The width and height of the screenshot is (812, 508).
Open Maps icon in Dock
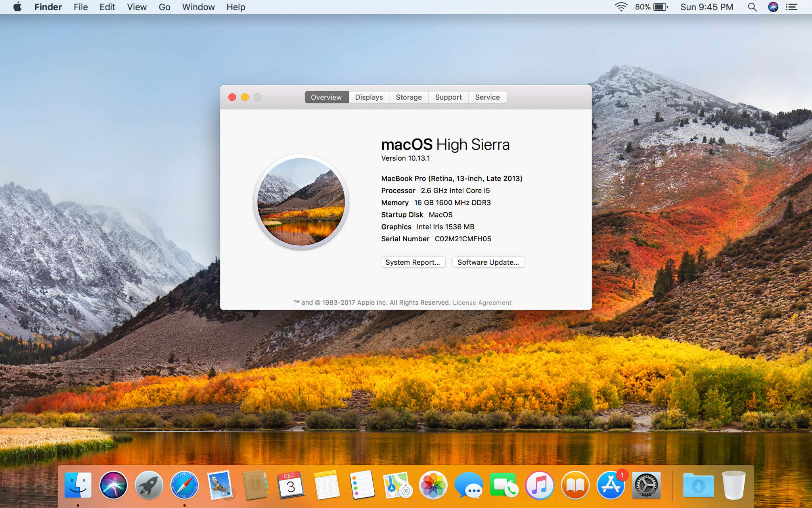coord(398,485)
